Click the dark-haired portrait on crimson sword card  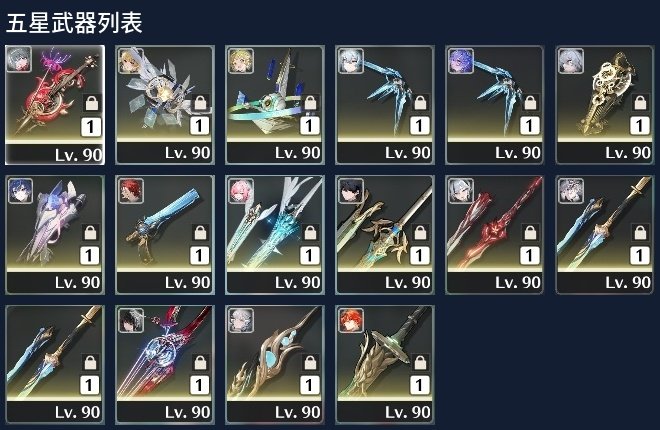click(x=131, y=321)
